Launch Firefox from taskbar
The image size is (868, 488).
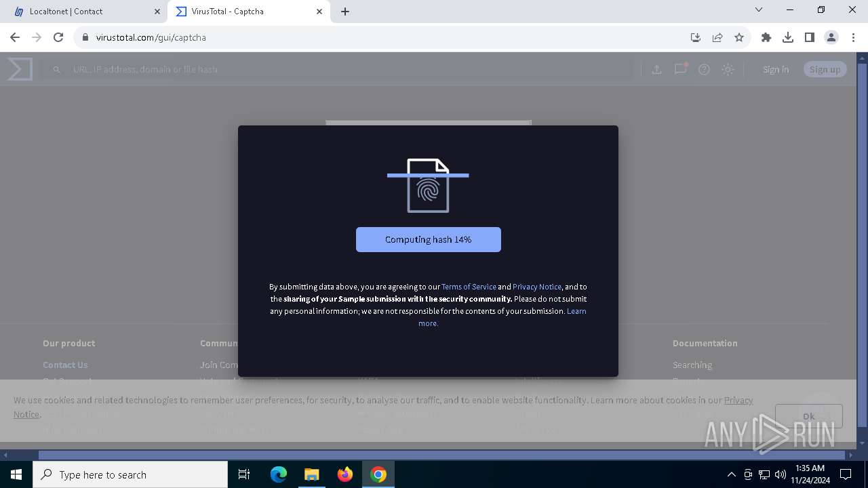pyautogui.click(x=345, y=474)
